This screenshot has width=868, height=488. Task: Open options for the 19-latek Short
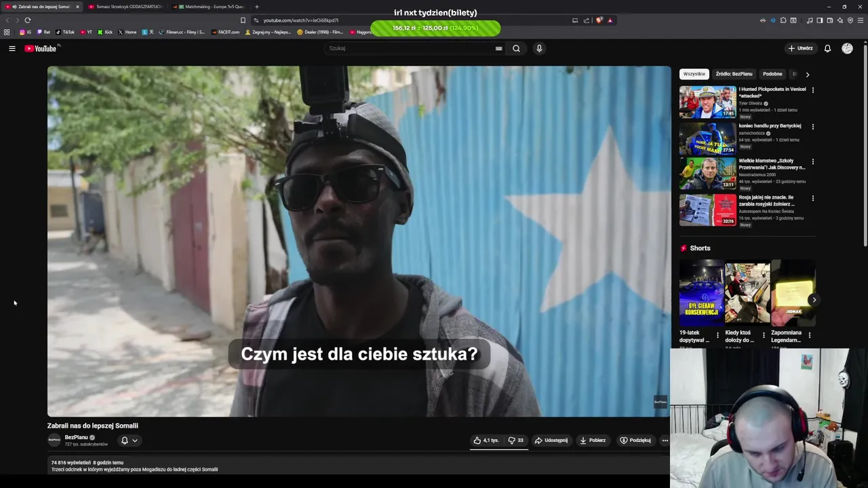(x=717, y=335)
